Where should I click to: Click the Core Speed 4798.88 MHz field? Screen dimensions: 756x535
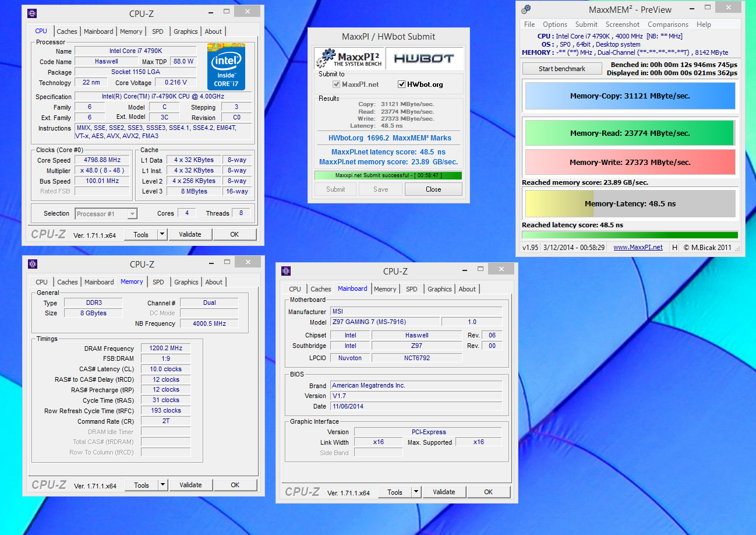click(102, 160)
